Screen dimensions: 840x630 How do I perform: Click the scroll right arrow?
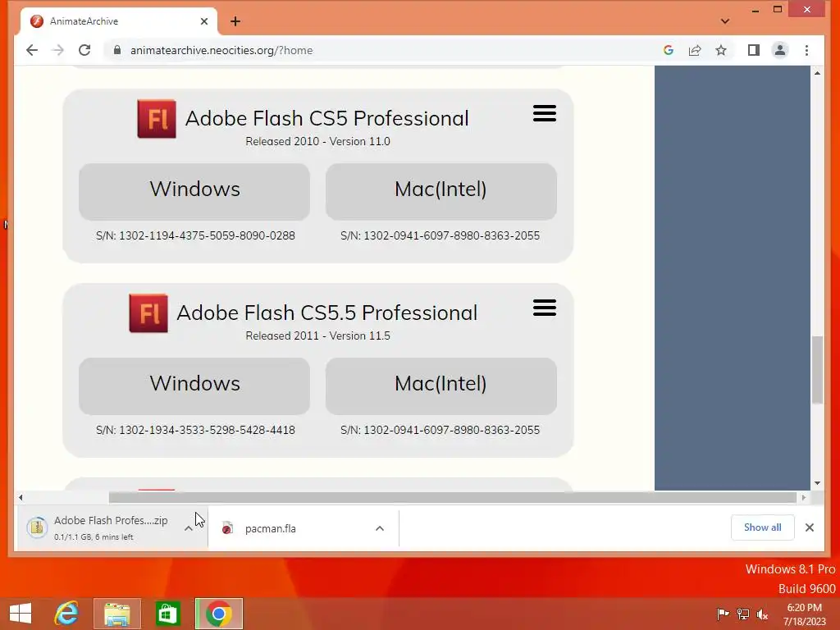(x=804, y=498)
